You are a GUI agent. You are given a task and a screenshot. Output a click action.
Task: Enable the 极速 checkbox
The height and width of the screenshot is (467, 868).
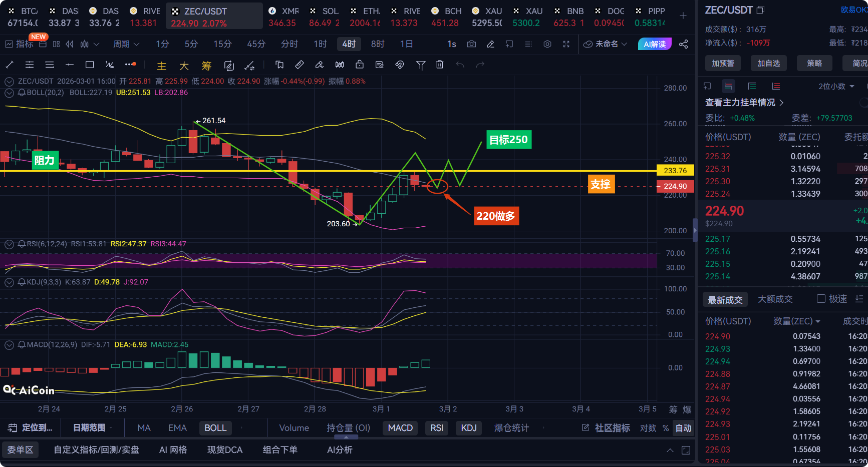tap(821, 299)
